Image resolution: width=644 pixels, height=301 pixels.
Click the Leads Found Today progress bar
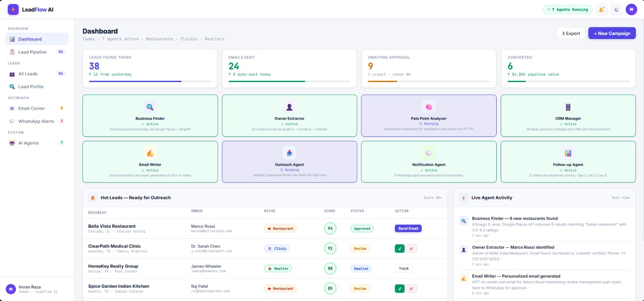coord(150,81)
